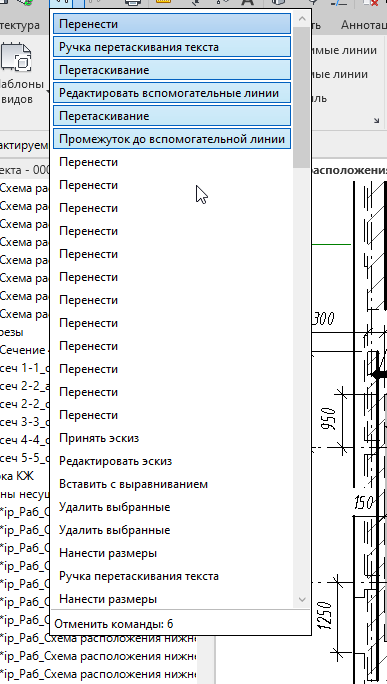The width and height of the screenshot is (387, 684).
Task: Open 'сеч 5-5' view in project browser
Action: [x=24, y=458]
